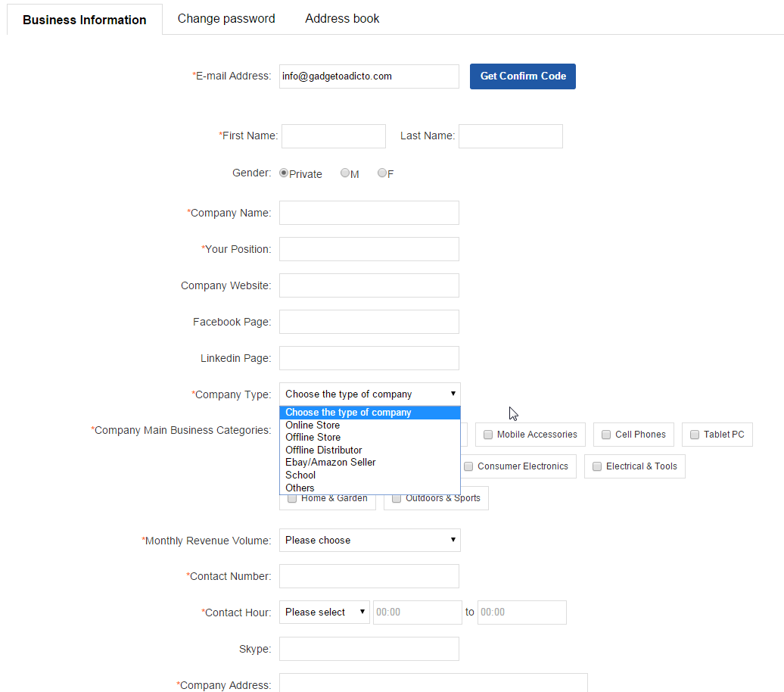Select the Others company type option
Image resolution: width=784 pixels, height=692 pixels.
pyautogui.click(x=300, y=488)
